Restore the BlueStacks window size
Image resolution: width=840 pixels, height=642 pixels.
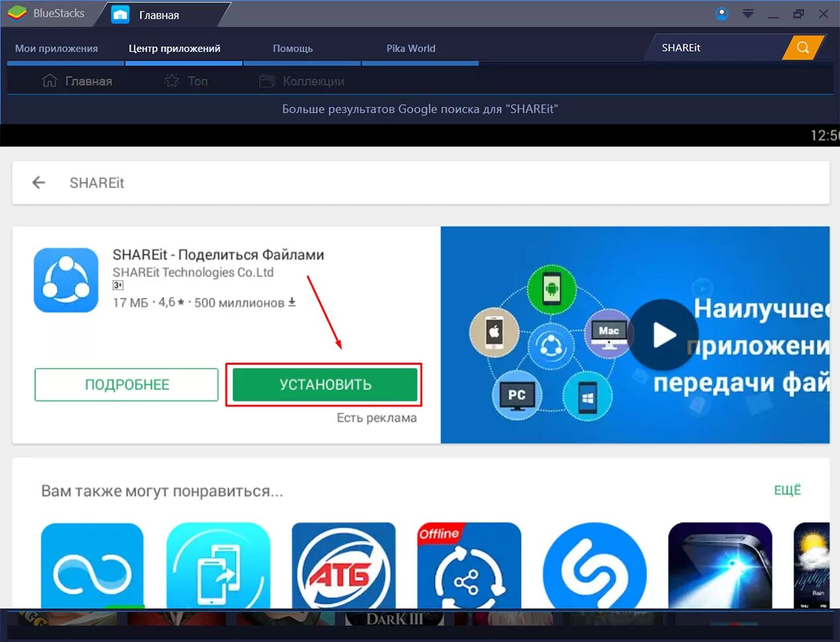coord(798,13)
